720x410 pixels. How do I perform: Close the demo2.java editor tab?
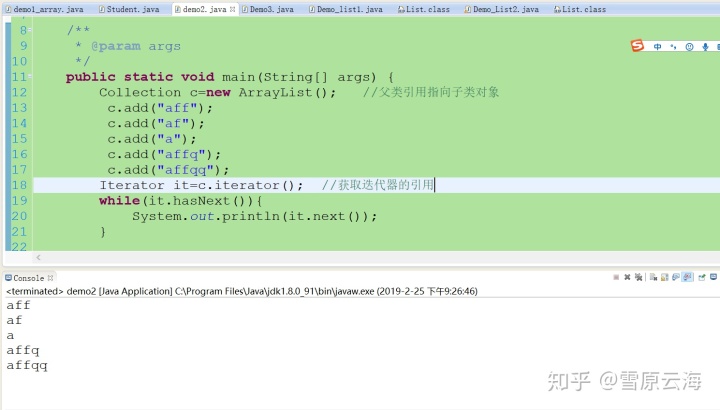click(232, 9)
